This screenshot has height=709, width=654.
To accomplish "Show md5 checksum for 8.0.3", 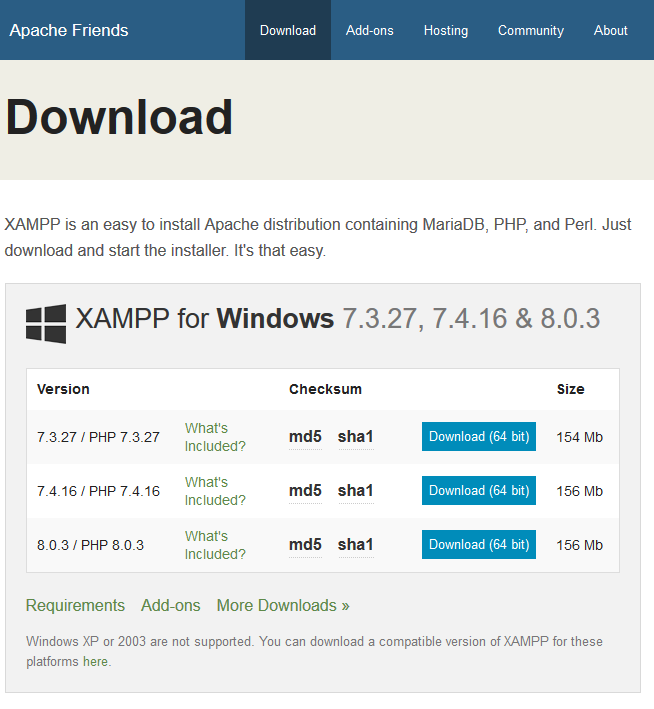I will coord(305,544).
